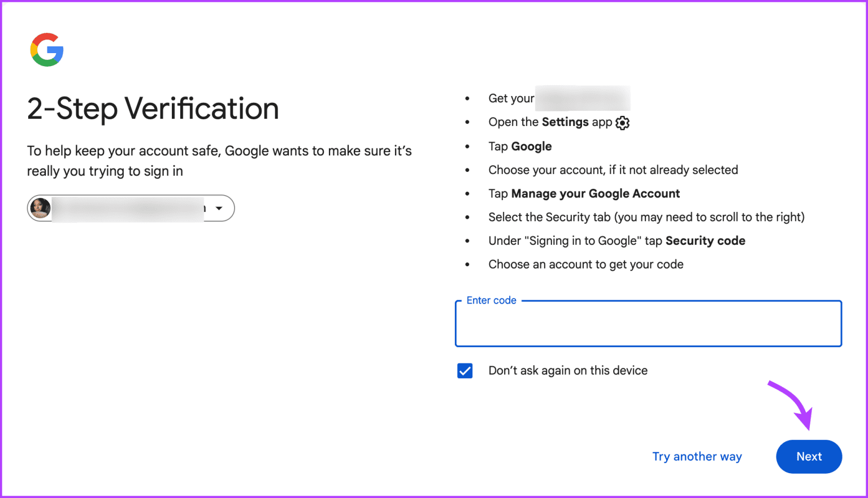Click the profile picture in the account selector

[x=40, y=208]
